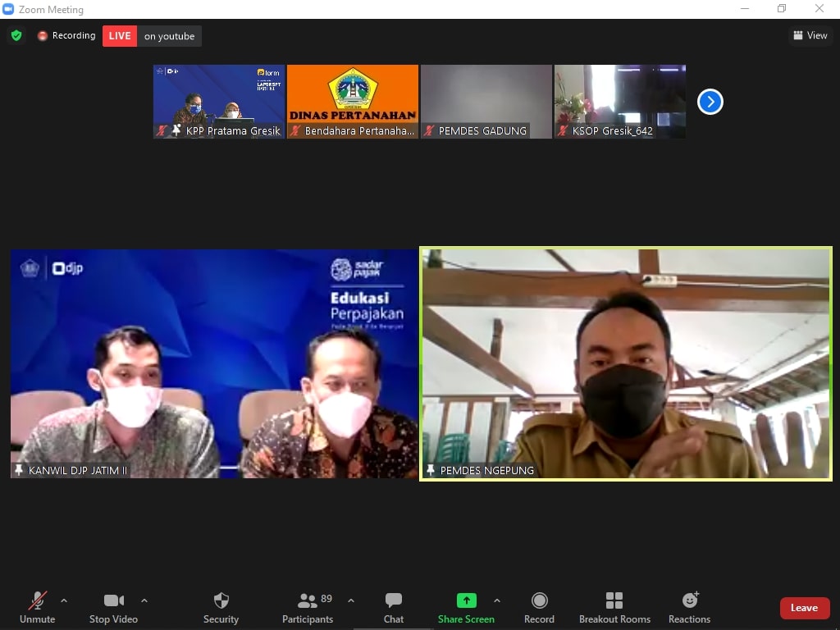
Task: Click the green encryption shield icon
Action: [x=16, y=36]
